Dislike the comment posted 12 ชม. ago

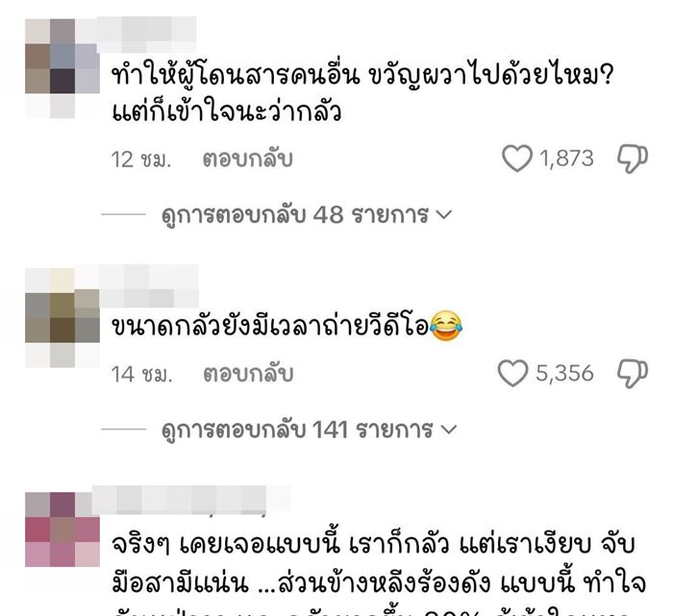[633, 159]
